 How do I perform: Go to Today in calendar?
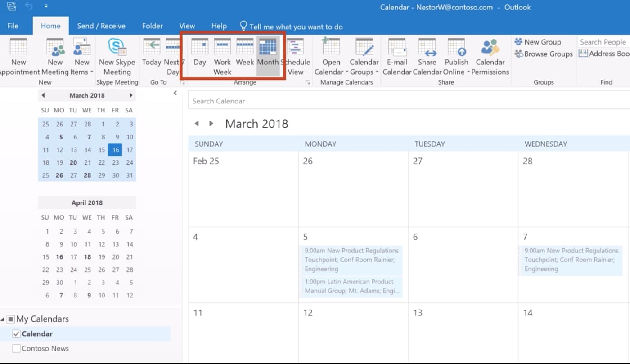point(152,53)
